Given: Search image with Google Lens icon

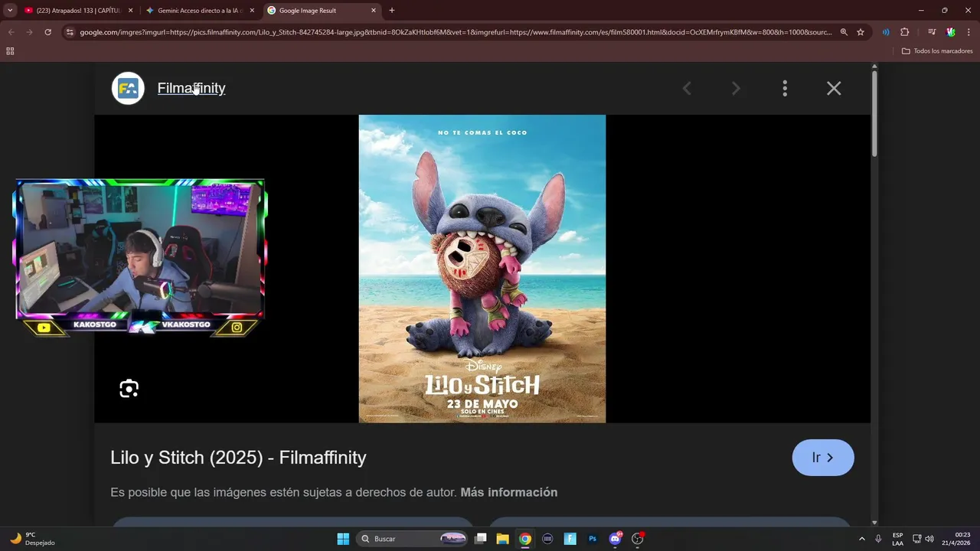Looking at the screenshot, I should (129, 389).
